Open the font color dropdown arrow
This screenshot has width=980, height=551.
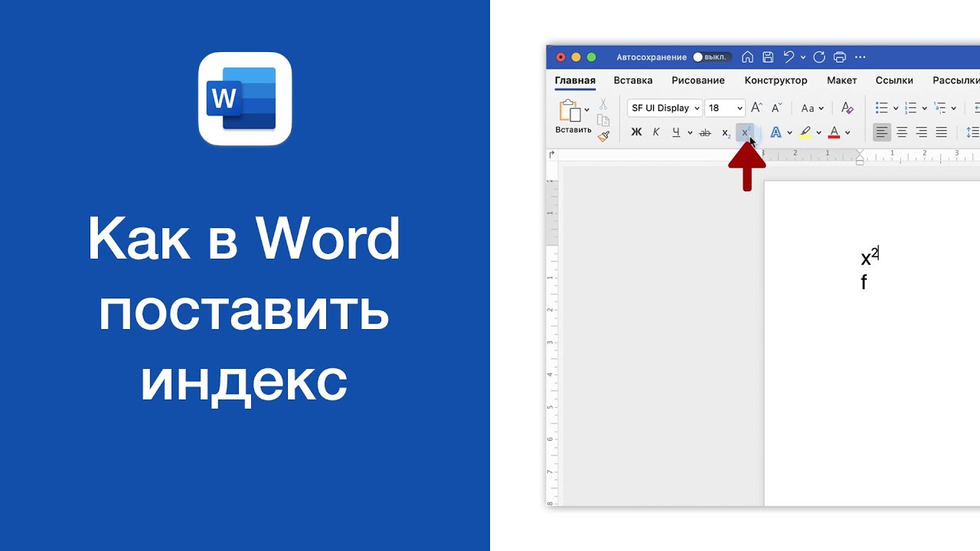click(x=848, y=132)
